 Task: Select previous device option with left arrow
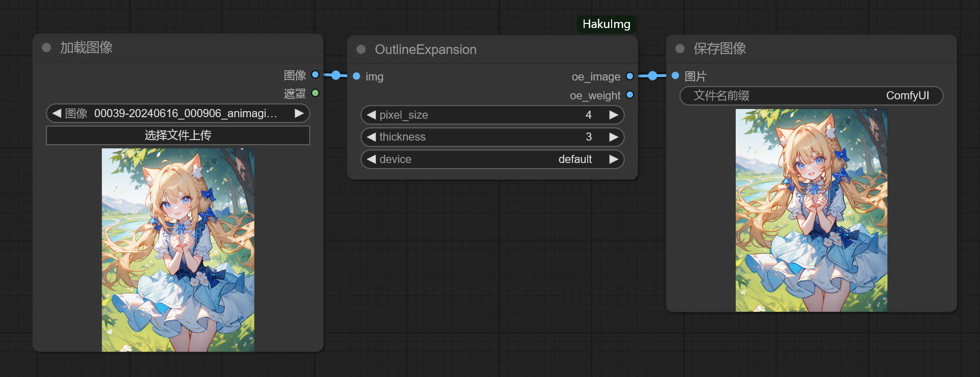point(371,159)
